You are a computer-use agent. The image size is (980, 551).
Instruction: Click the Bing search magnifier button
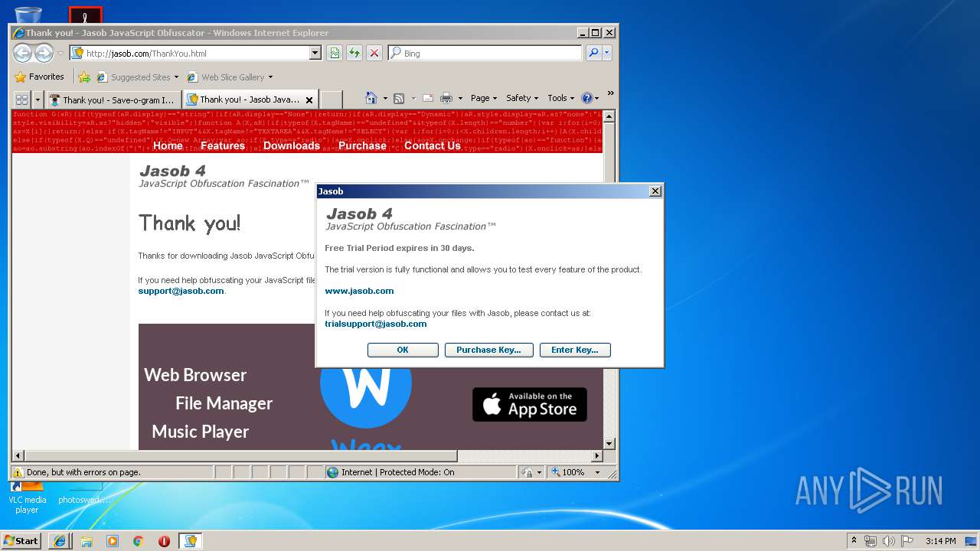(x=593, y=53)
